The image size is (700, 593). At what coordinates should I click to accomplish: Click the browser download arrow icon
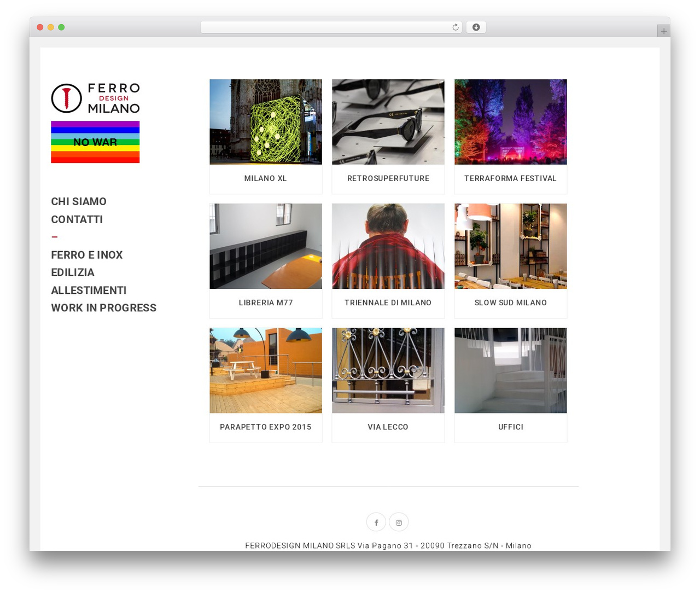476,27
